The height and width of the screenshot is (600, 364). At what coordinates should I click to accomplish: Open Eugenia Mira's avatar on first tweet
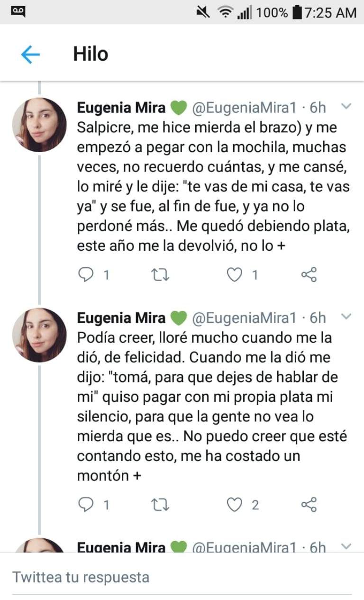tap(39, 125)
